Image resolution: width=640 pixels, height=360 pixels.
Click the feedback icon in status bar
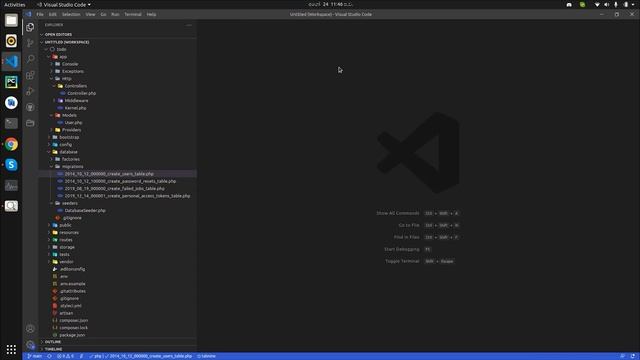point(622,356)
